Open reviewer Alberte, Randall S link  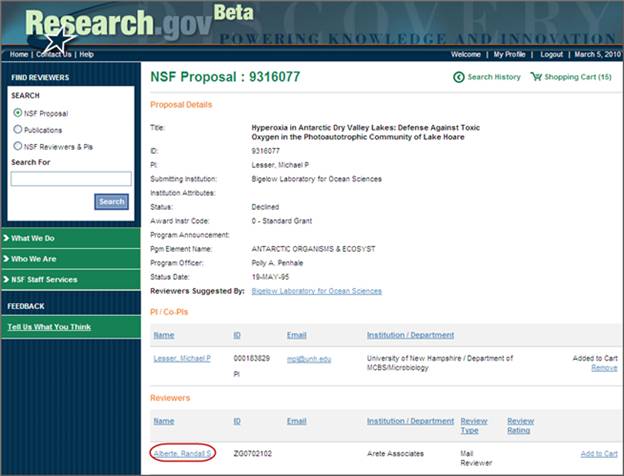(181, 453)
